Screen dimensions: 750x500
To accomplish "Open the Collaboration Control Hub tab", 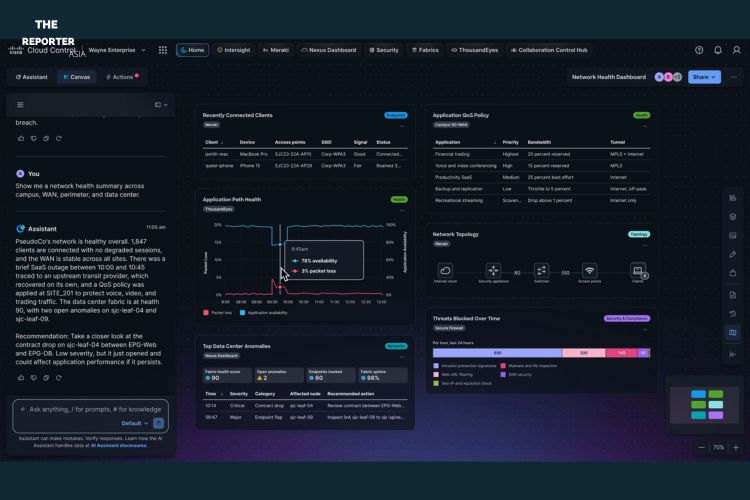I will 549,50.
